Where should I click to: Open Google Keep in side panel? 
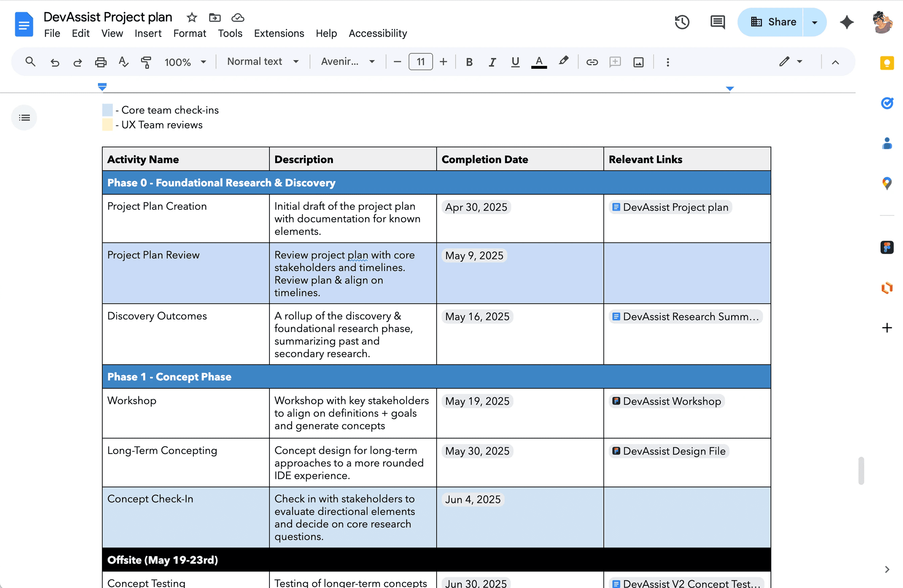pyautogui.click(x=886, y=63)
